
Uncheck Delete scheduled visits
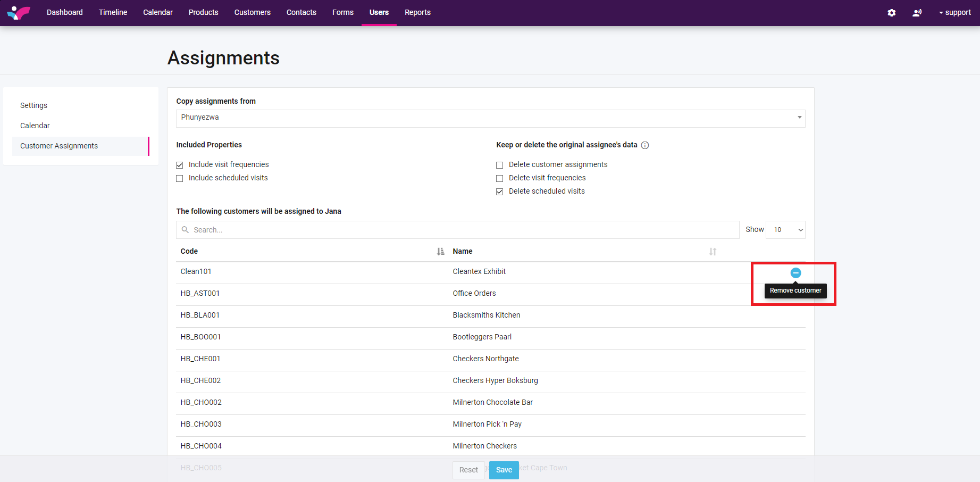pos(500,192)
